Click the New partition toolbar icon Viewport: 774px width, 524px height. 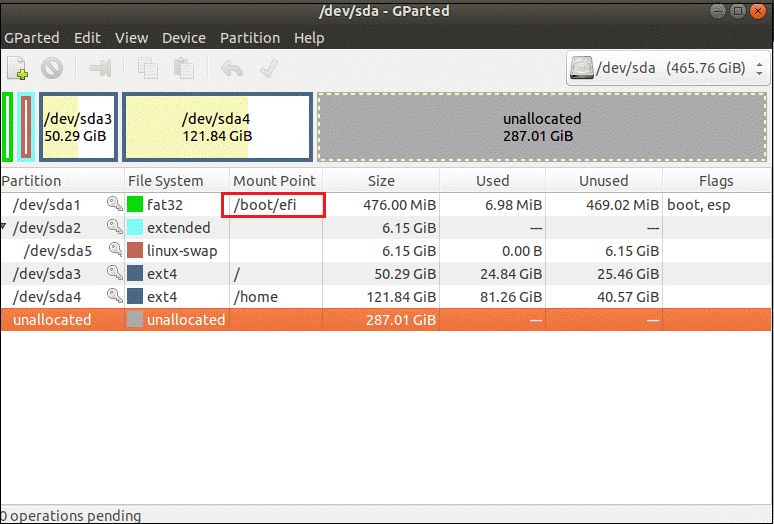[x=17, y=68]
